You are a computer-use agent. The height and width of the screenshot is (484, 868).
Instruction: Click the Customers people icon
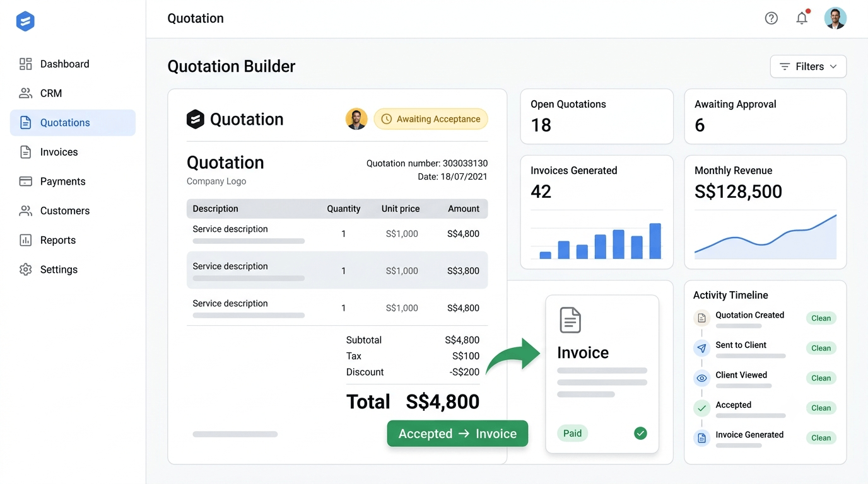click(x=25, y=210)
